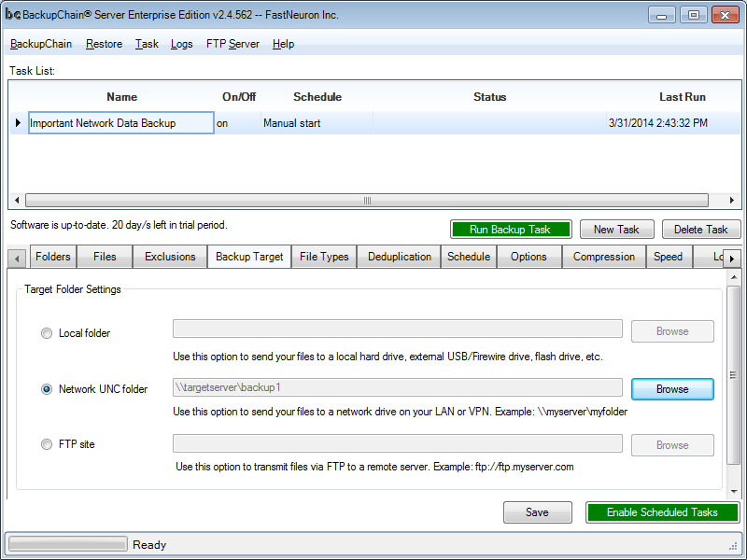Click the Status column header

[x=489, y=97]
